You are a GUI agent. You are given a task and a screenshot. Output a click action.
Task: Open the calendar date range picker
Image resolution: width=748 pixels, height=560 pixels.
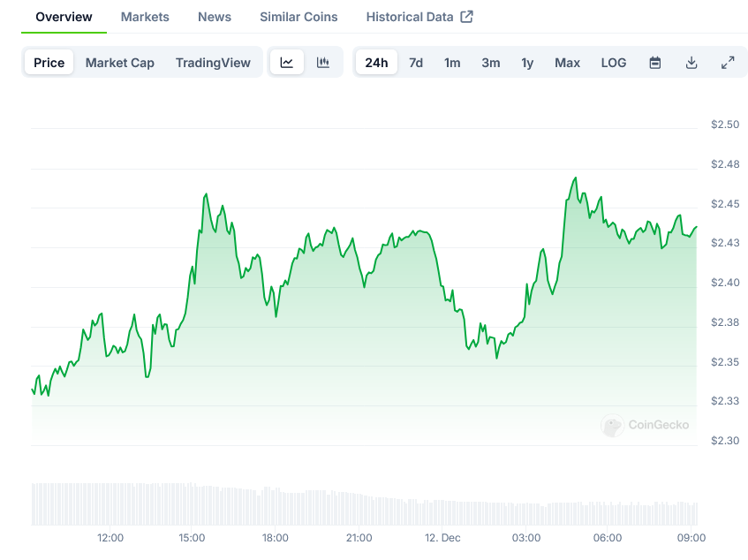(x=655, y=63)
